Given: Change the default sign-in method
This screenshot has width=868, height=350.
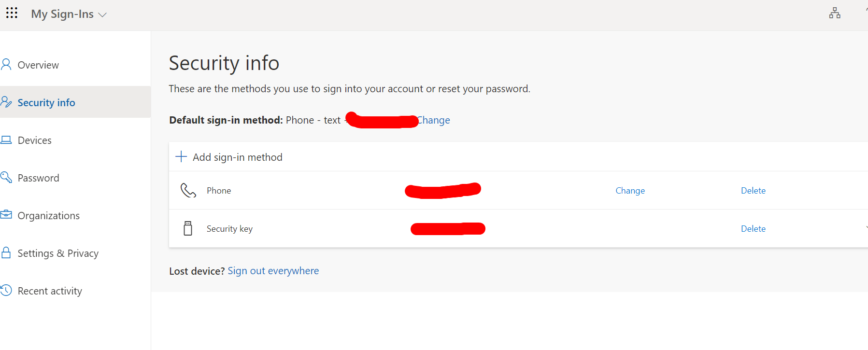Looking at the screenshot, I should 433,120.
